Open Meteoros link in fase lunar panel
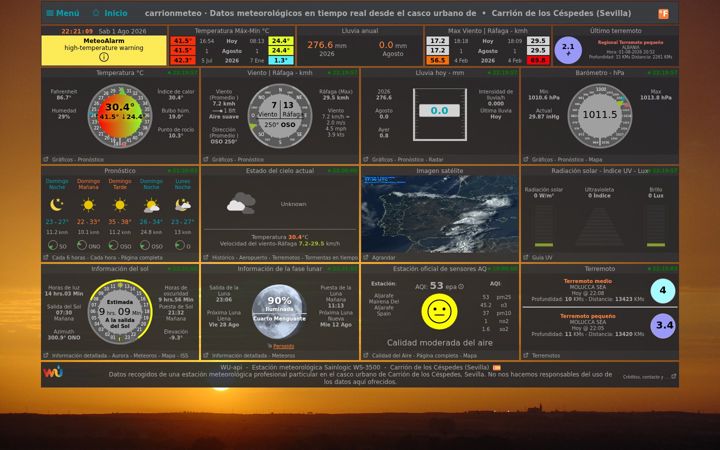This screenshot has width=720, height=450. (283, 356)
